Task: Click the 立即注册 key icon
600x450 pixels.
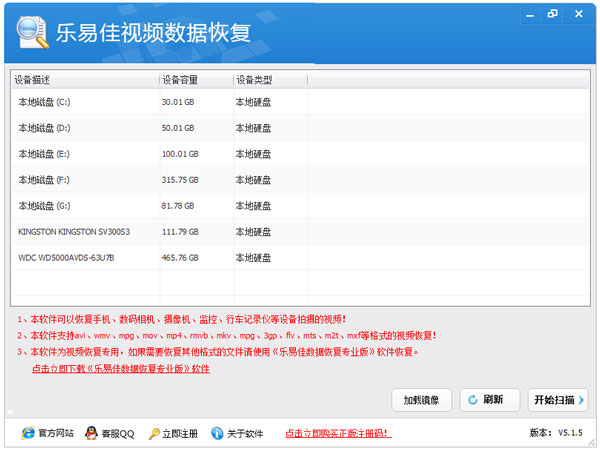Action: [155, 433]
